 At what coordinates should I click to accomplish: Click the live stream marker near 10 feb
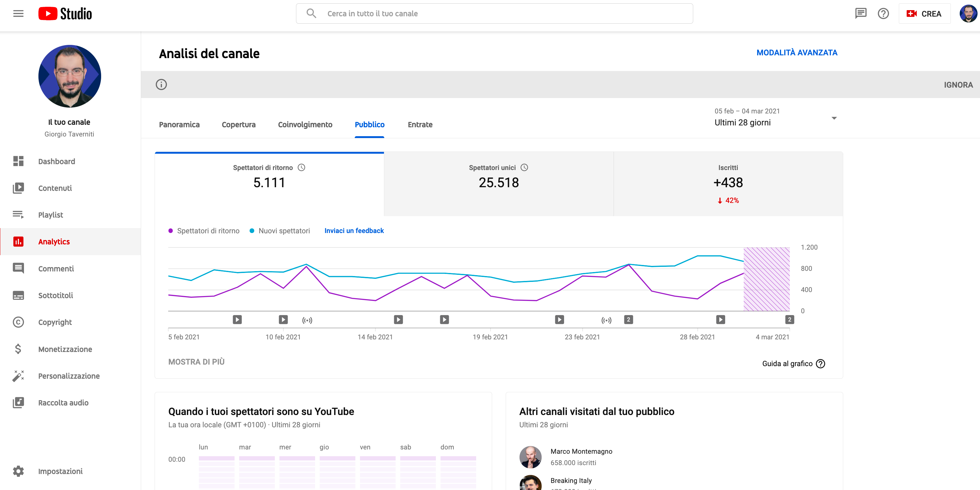click(307, 320)
